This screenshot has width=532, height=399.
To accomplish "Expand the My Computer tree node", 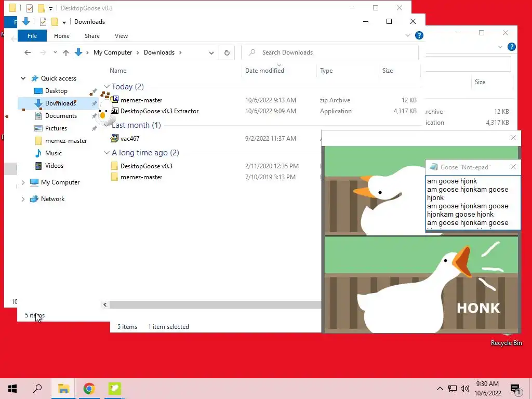I will tap(23, 182).
